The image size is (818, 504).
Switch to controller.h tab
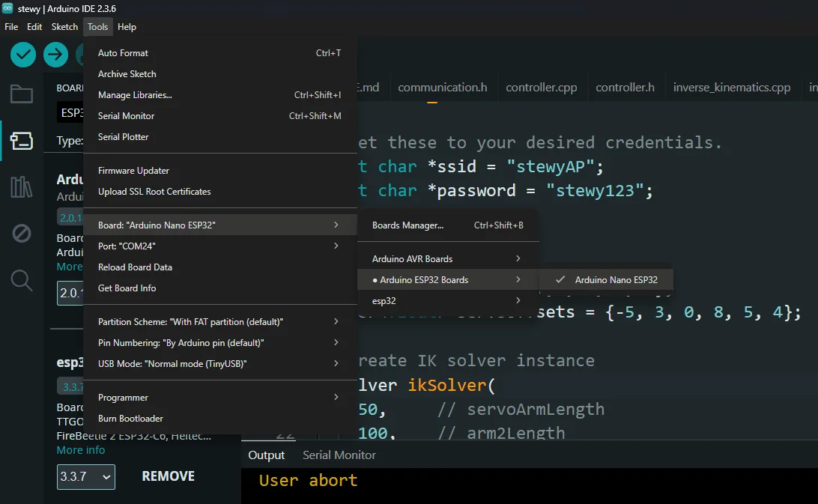tap(625, 88)
